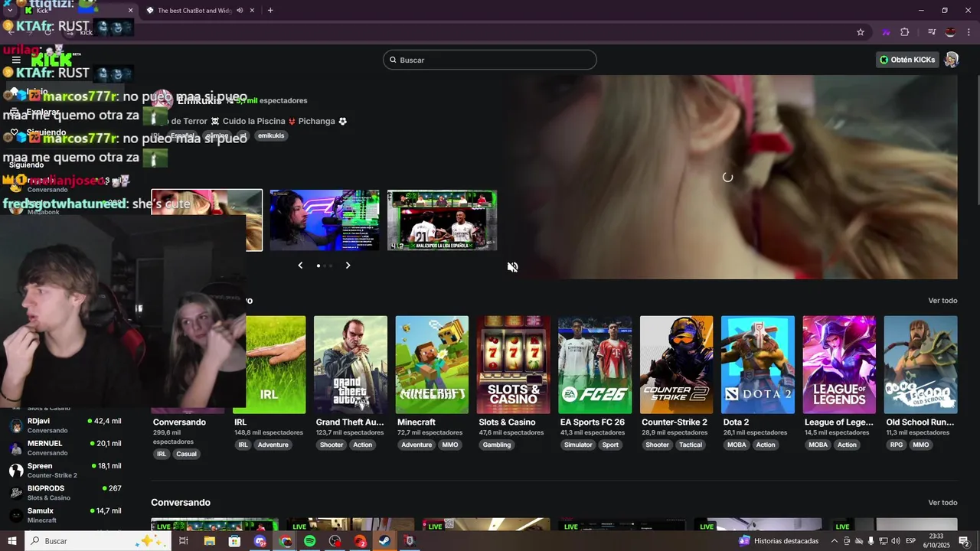
Task: Open the Windows Start menu
Action: (x=12, y=541)
